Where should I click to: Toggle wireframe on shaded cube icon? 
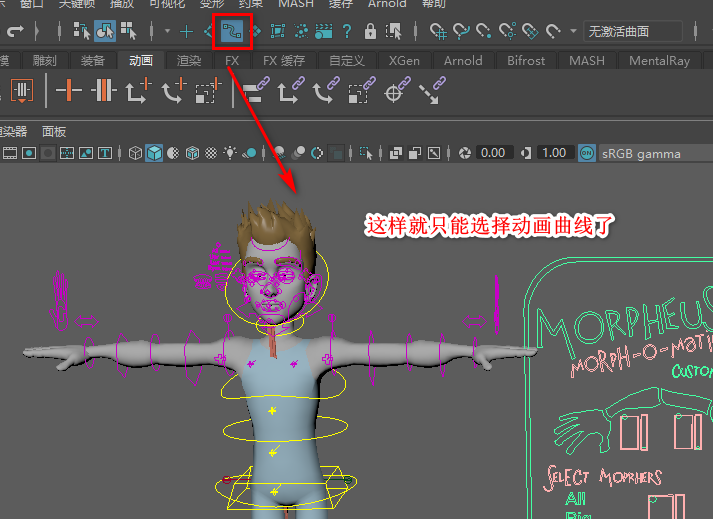[192, 153]
